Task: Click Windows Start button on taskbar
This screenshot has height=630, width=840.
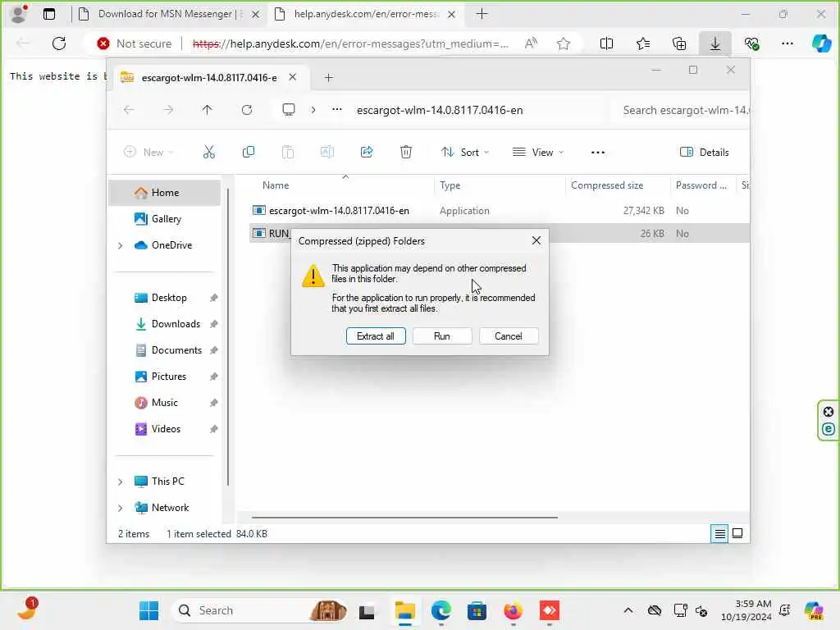Action: coord(149,610)
